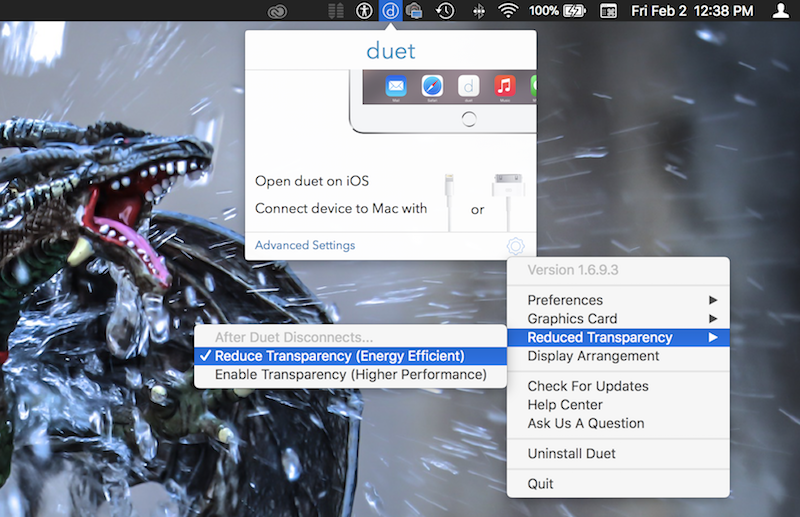
Task: Click the After Duet Disconnects header
Action: (294, 337)
